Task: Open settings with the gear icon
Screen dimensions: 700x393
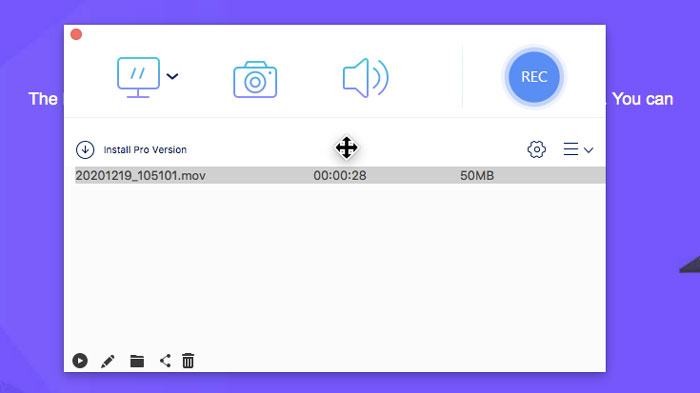Action: (x=536, y=149)
